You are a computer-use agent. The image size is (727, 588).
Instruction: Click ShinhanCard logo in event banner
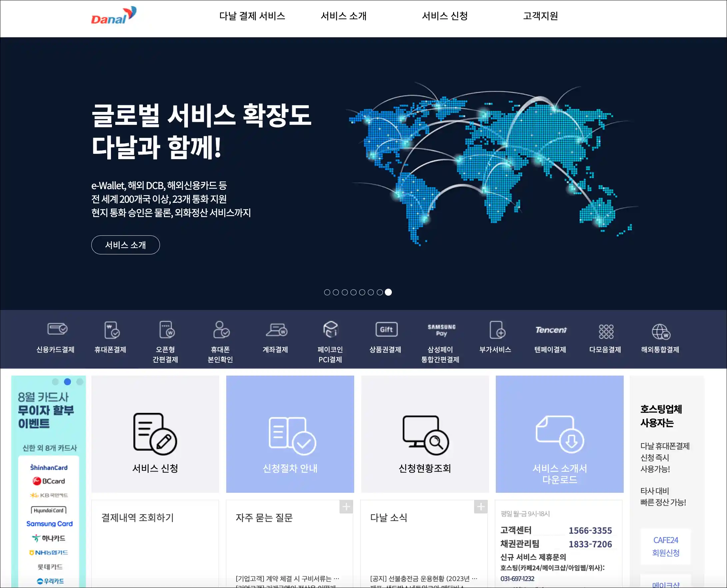tap(49, 467)
